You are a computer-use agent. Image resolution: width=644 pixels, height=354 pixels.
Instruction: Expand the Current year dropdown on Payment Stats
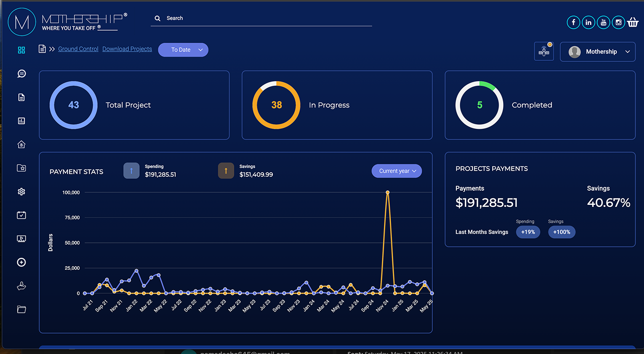pyautogui.click(x=397, y=171)
